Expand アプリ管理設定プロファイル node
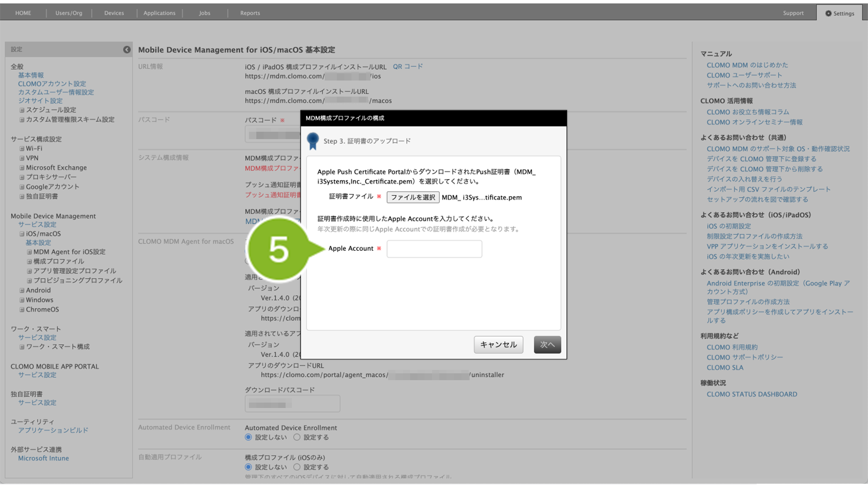 coord(29,271)
